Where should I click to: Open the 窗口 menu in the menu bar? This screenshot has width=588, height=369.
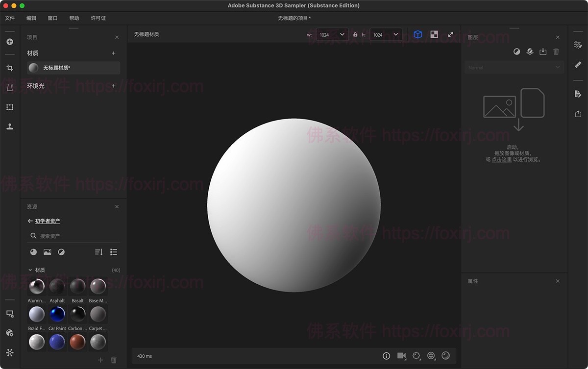52,18
